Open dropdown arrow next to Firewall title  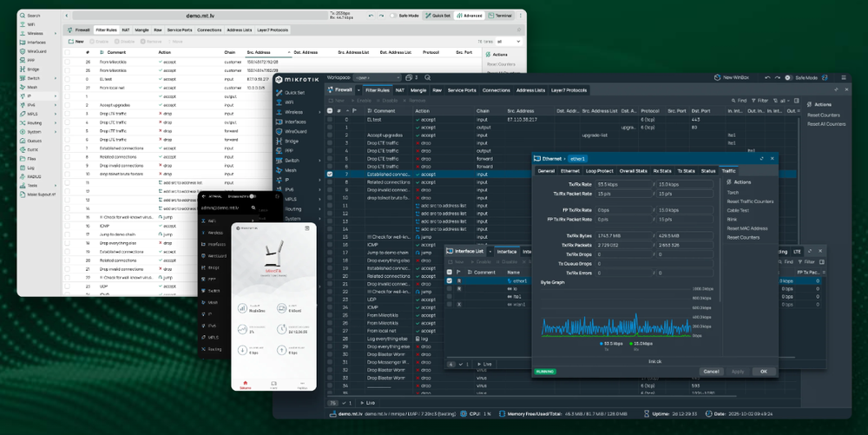coord(358,89)
